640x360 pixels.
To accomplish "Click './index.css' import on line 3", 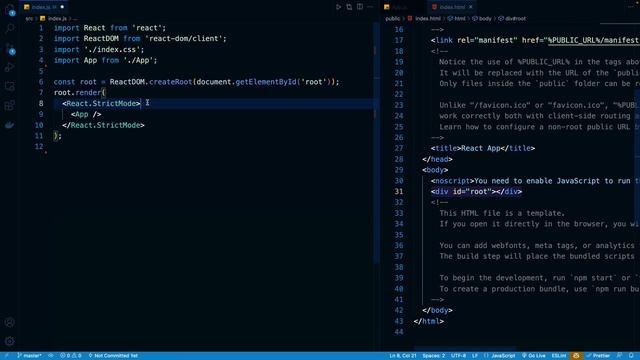I will [112, 49].
